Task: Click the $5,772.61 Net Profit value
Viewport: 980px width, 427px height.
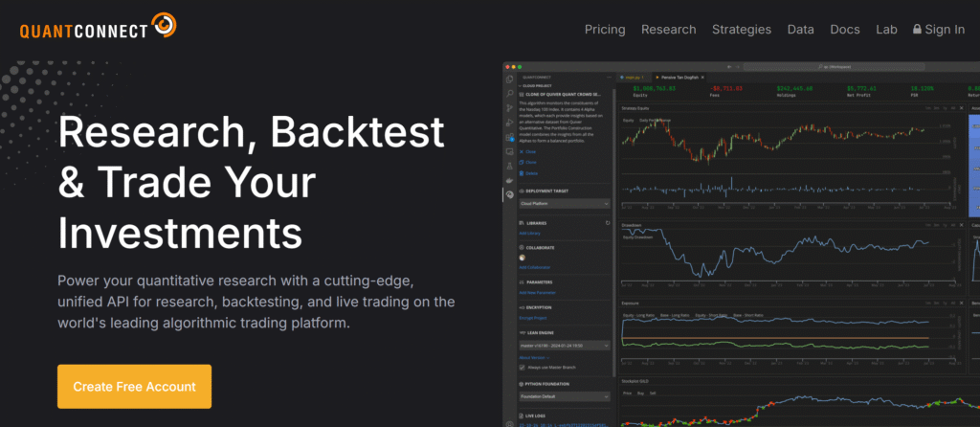Action: (x=861, y=88)
